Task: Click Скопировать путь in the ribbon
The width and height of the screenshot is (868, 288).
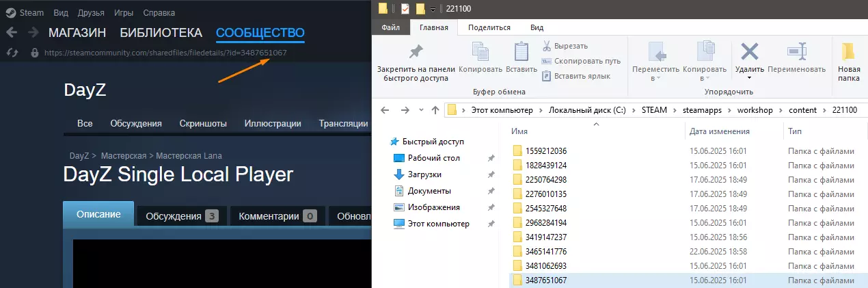Action: (581, 61)
